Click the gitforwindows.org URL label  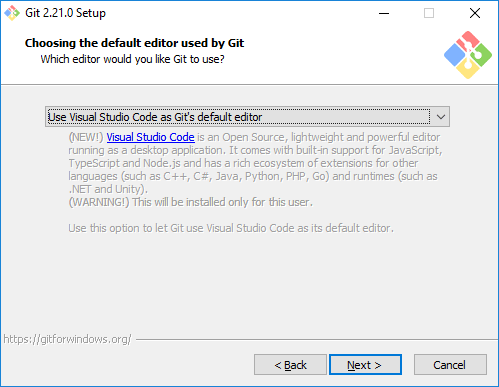pyautogui.click(x=67, y=339)
